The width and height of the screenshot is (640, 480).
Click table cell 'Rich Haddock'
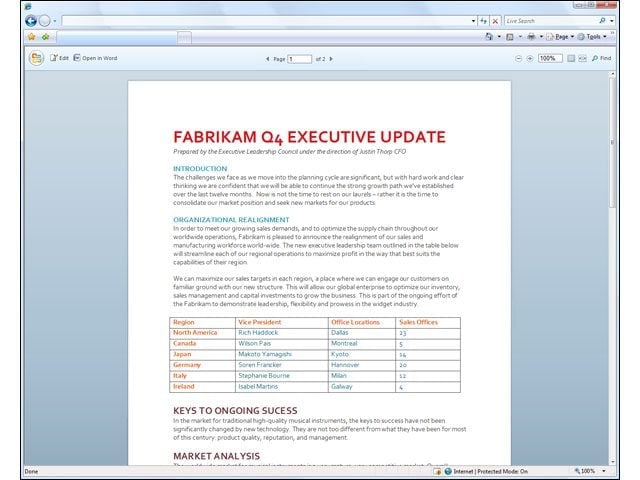[x=258, y=333]
